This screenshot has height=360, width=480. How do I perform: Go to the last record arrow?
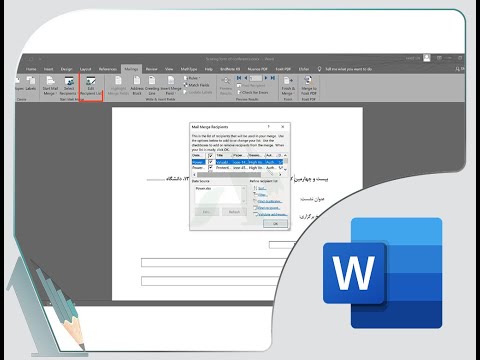click(273, 78)
